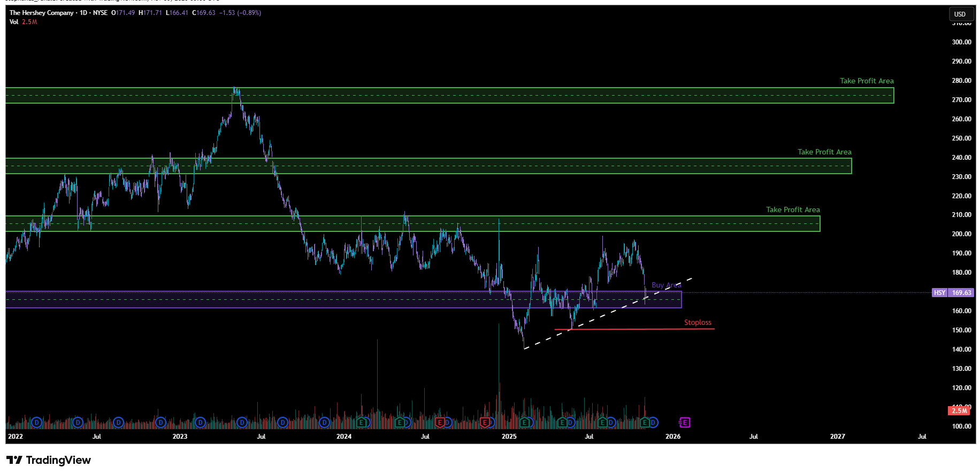Click the lowest Take Profit Area label
Viewport: 980px width, 474px height.
click(792, 210)
